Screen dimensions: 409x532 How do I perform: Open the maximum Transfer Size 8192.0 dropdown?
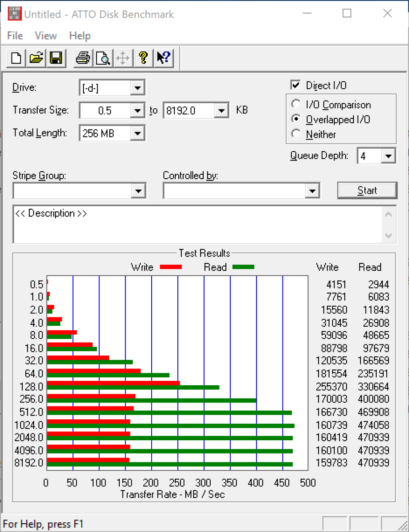pos(221,111)
